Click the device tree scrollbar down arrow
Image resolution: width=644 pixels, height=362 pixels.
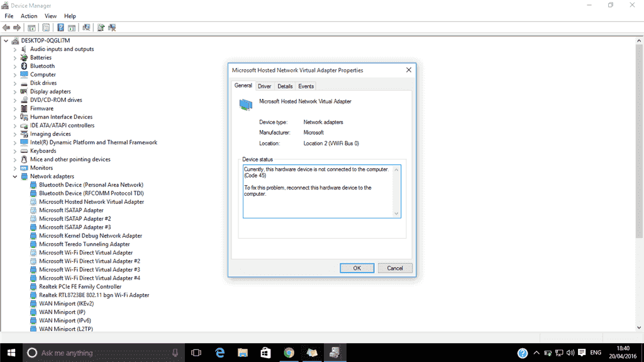click(x=639, y=328)
